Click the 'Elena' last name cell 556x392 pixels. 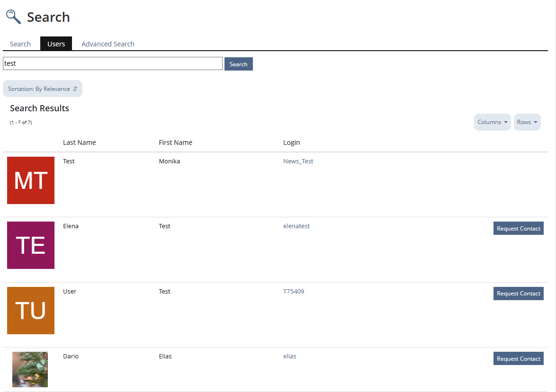point(71,226)
